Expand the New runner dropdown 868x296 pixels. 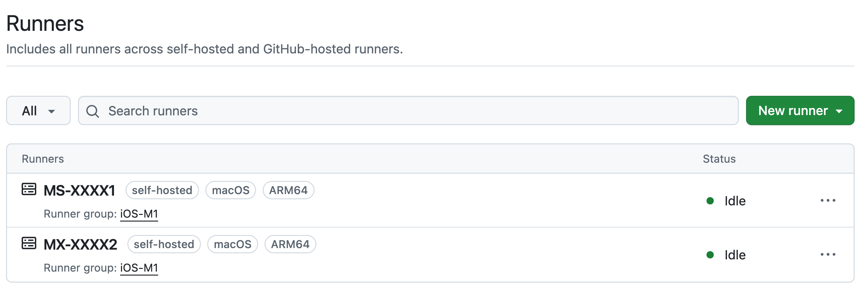coord(800,110)
